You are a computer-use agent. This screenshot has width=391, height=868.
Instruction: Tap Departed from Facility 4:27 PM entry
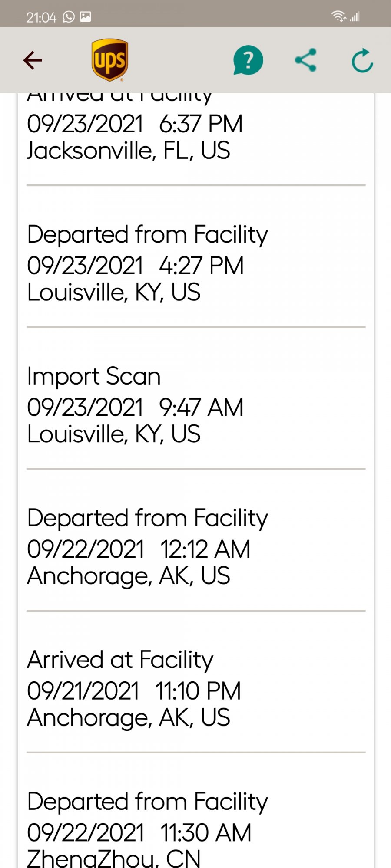pyautogui.click(x=147, y=235)
